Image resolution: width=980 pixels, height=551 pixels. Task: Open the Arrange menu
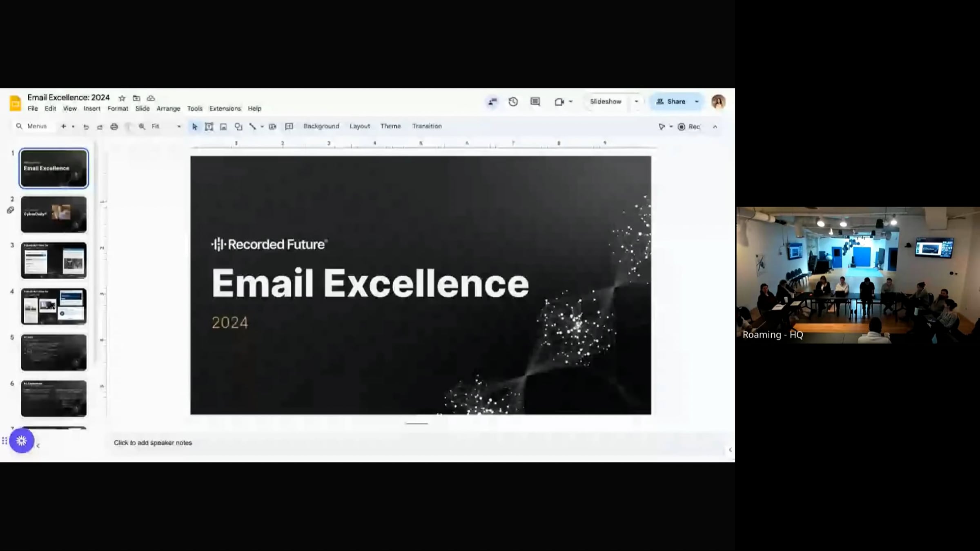point(168,109)
